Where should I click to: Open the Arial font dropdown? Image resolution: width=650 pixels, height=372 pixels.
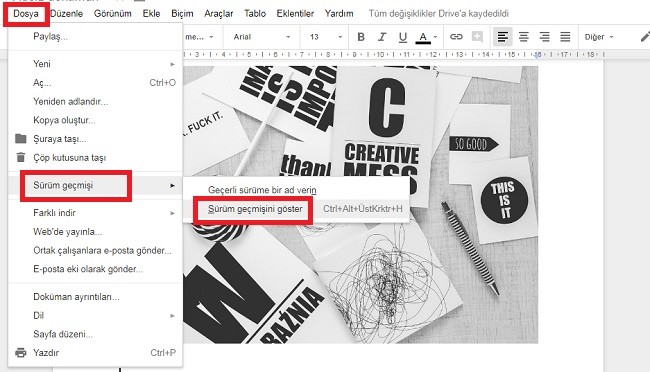coord(261,37)
